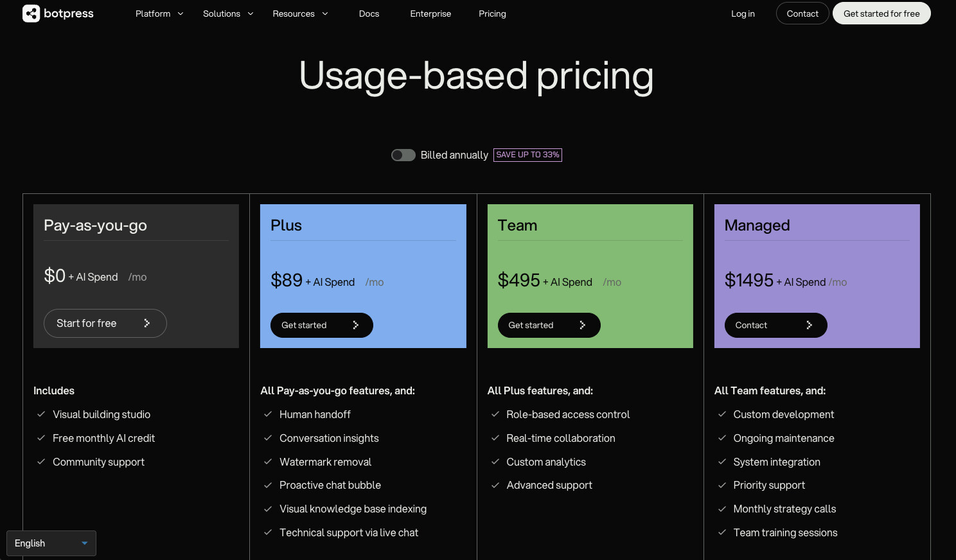The image size is (956, 560).
Task: Click the checkmark beside Visual building studio
Action: click(x=40, y=414)
